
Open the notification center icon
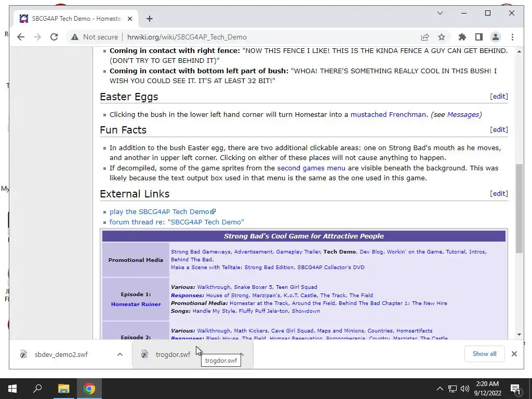click(x=515, y=389)
